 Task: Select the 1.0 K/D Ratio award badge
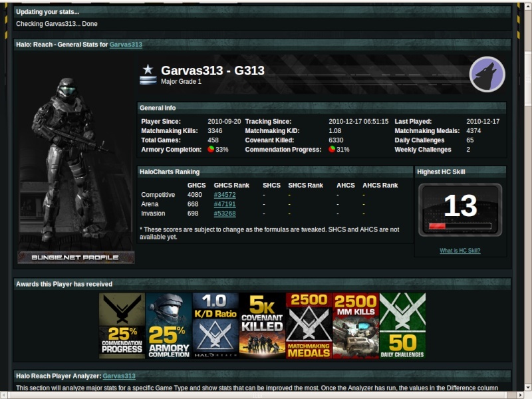click(215, 326)
